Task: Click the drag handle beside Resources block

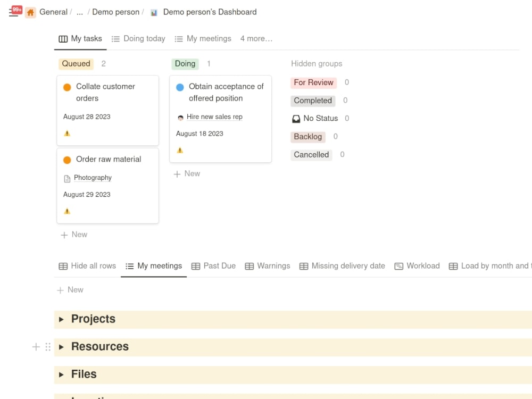Action: [x=48, y=347]
